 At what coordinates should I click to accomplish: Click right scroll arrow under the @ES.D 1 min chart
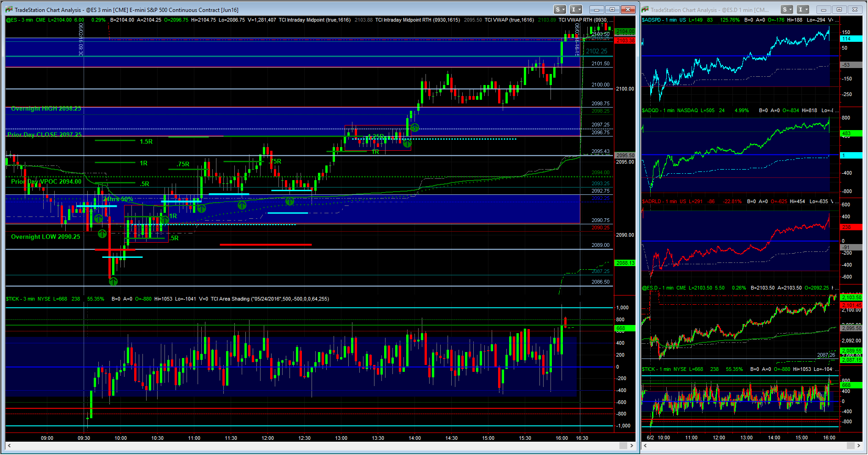pyautogui.click(x=859, y=445)
